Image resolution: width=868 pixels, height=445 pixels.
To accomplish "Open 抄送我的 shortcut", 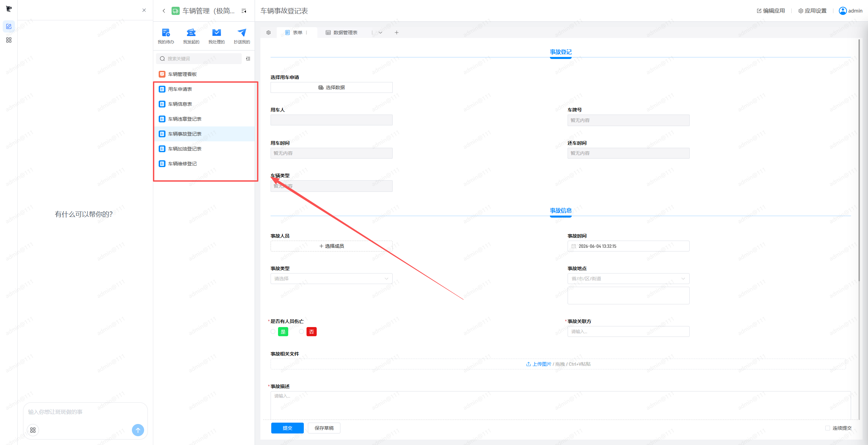I will (242, 36).
